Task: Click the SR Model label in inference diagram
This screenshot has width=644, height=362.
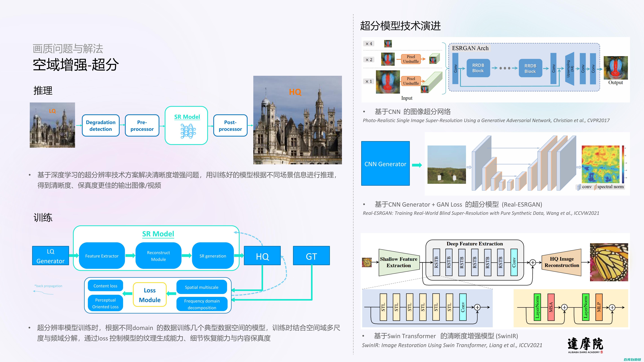Action: pyautogui.click(x=187, y=117)
